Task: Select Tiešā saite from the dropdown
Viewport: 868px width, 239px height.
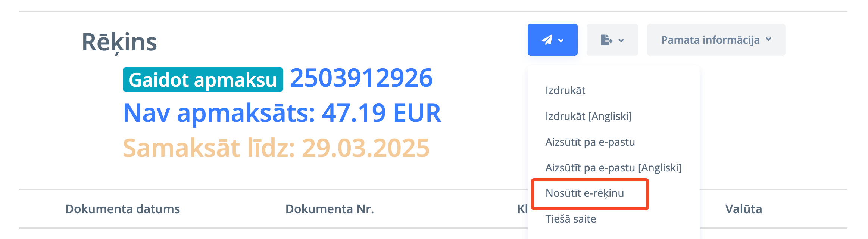Action: (x=571, y=219)
